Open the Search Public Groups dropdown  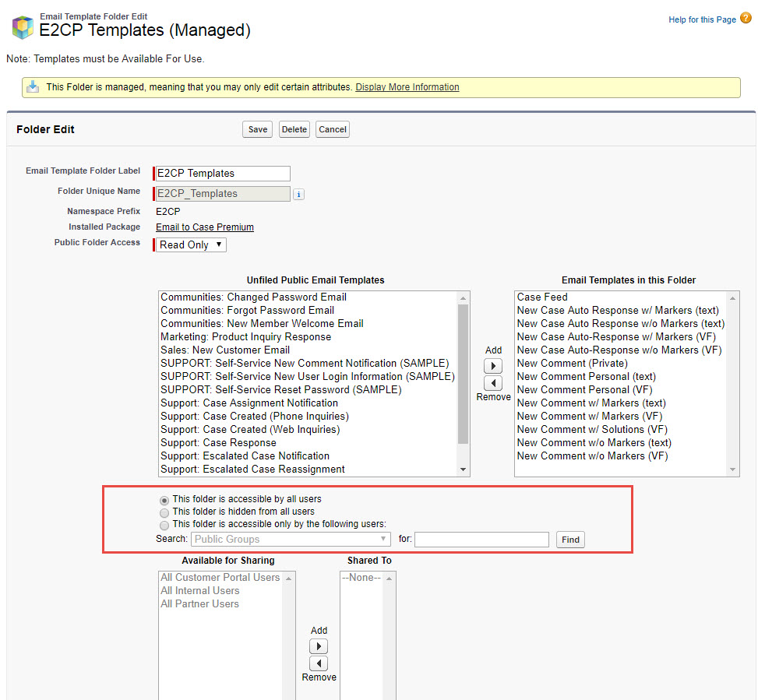291,539
